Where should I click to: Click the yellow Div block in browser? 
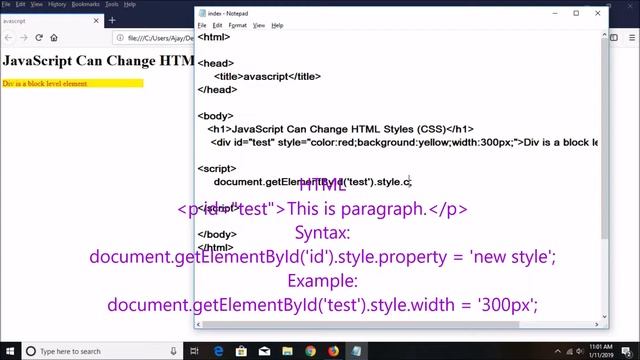point(72,83)
